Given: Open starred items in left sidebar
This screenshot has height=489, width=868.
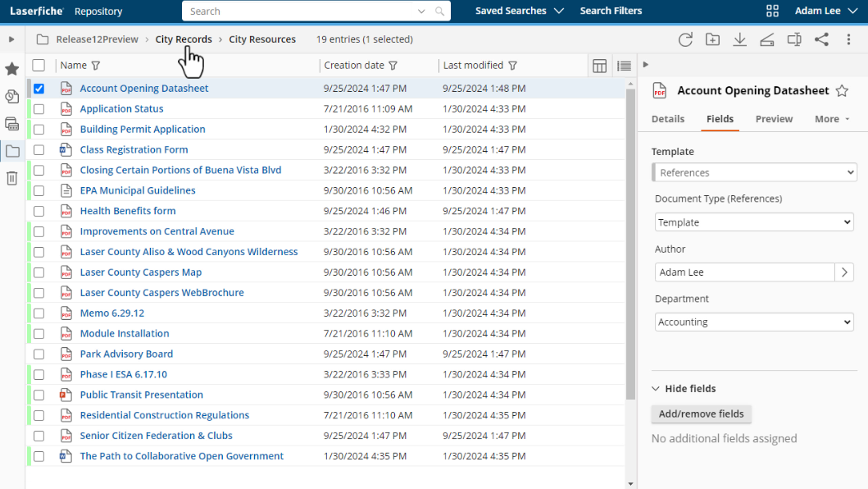Looking at the screenshot, I should 12,69.
